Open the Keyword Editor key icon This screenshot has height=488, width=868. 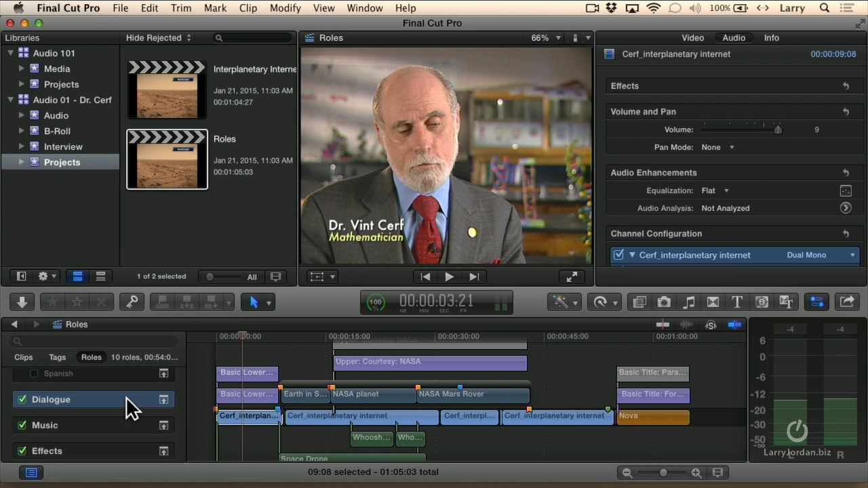pyautogui.click(x=132, y=302)
